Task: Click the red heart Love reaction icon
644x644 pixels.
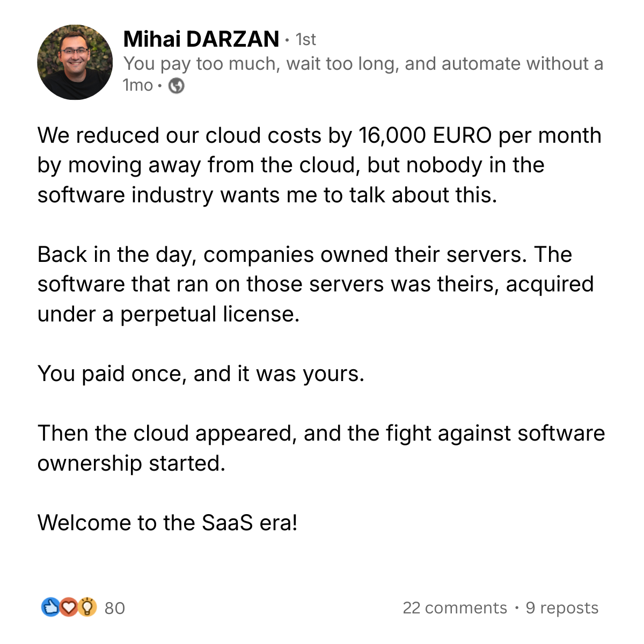Action: pos(68,608)
